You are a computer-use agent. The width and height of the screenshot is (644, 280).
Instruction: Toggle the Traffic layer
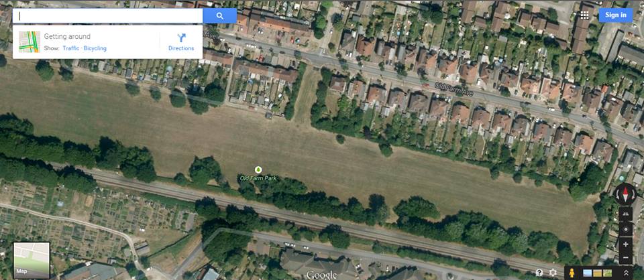tap(70, 48)
